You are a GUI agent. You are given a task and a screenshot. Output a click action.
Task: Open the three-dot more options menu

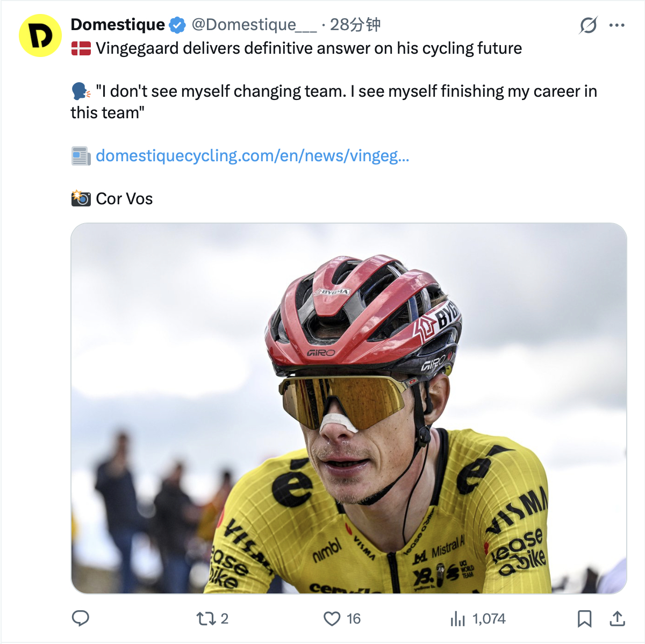point(617,25)
